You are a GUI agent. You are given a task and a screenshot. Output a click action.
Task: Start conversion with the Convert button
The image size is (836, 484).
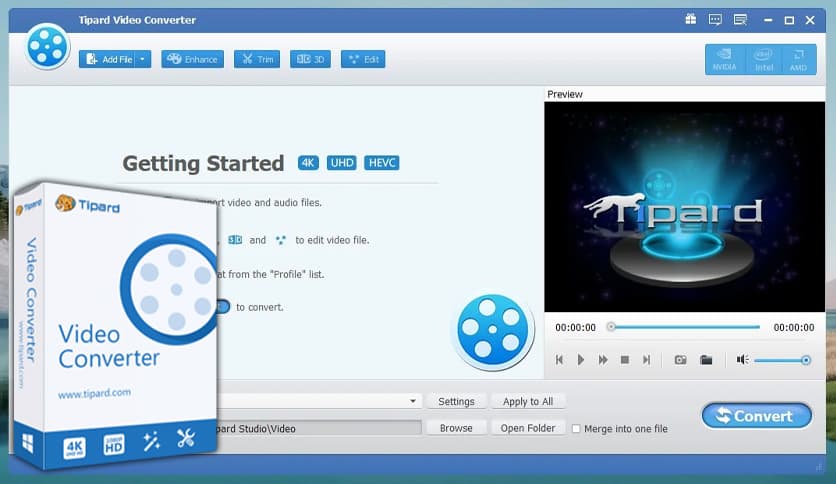point(757,416)
